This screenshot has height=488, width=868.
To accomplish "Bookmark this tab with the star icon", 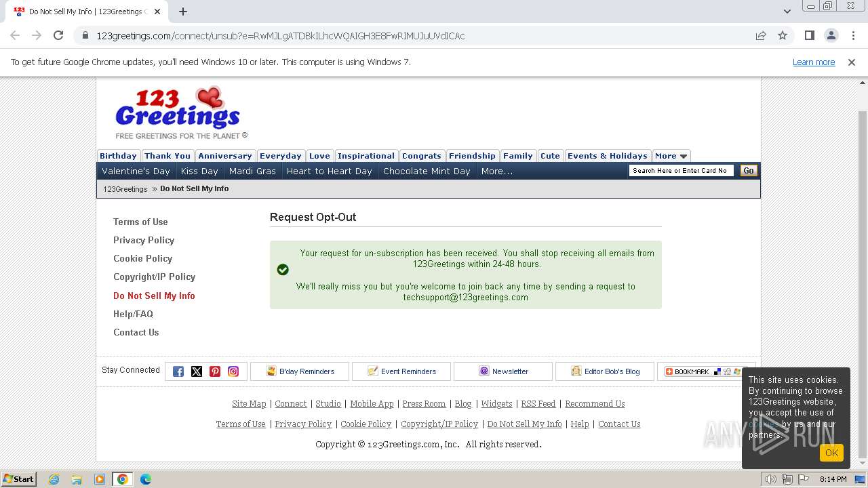I will point(783,35).
